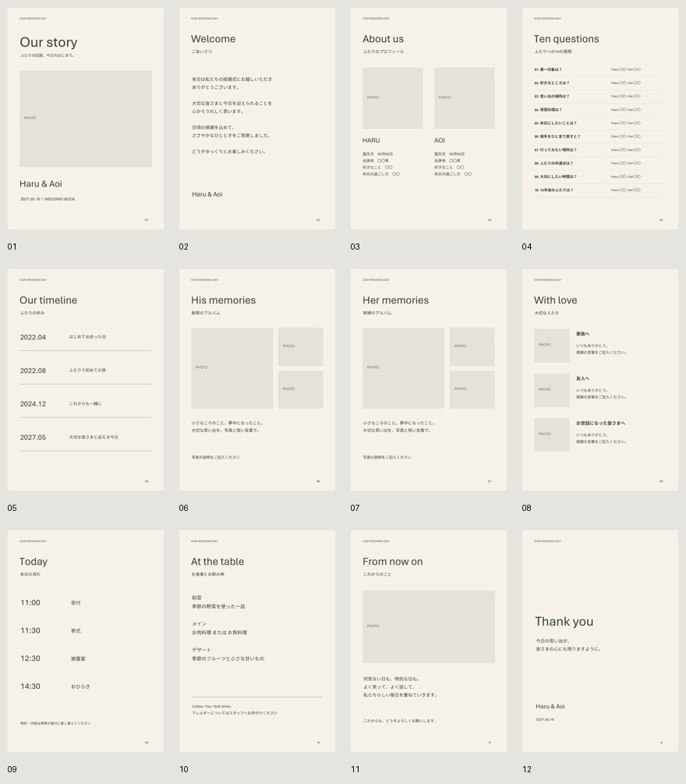This screenshot has height=784, width=686.
Task: Select the 'Today' schedule page 09
Action: coord(86,641)
